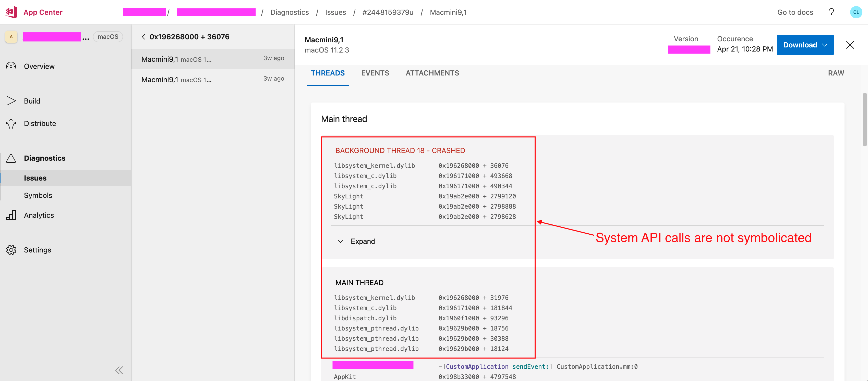
Task: Close the crash detail panel
Action: click(850, 45)
